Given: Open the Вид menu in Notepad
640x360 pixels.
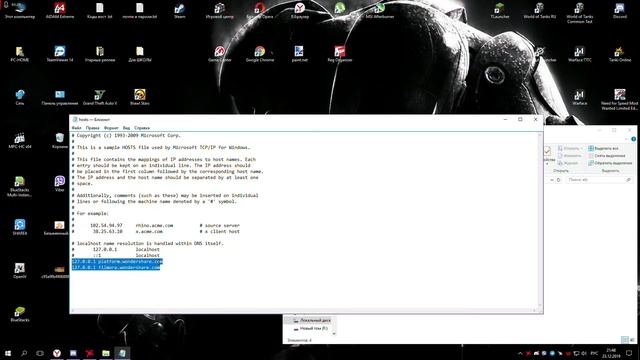Looking at the screenshot, I should coord(127,128).
